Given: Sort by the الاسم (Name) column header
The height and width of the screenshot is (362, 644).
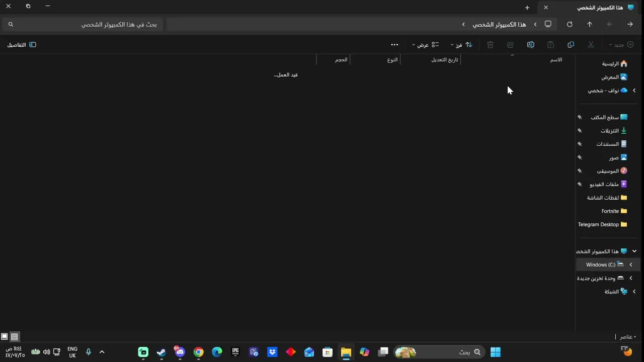Looking at the screenshot, I should (556, 59).
